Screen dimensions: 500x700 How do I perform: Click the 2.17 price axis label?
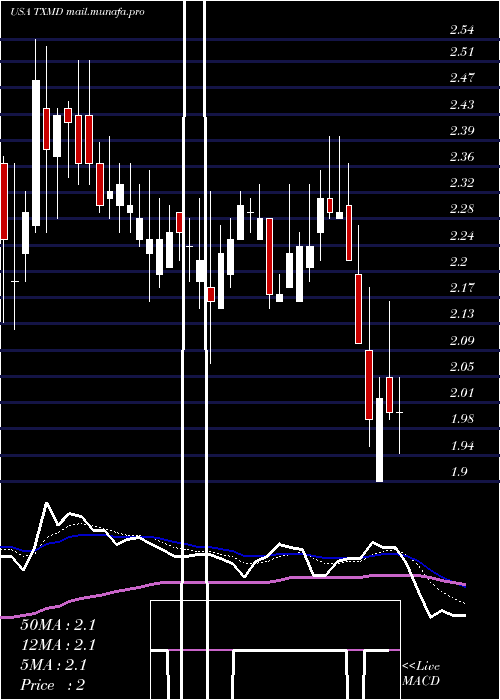click(462, 288)
